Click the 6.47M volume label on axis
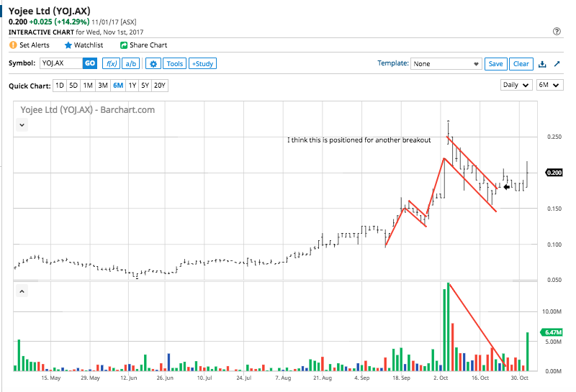The image size is (576, 392). point(552,332)
